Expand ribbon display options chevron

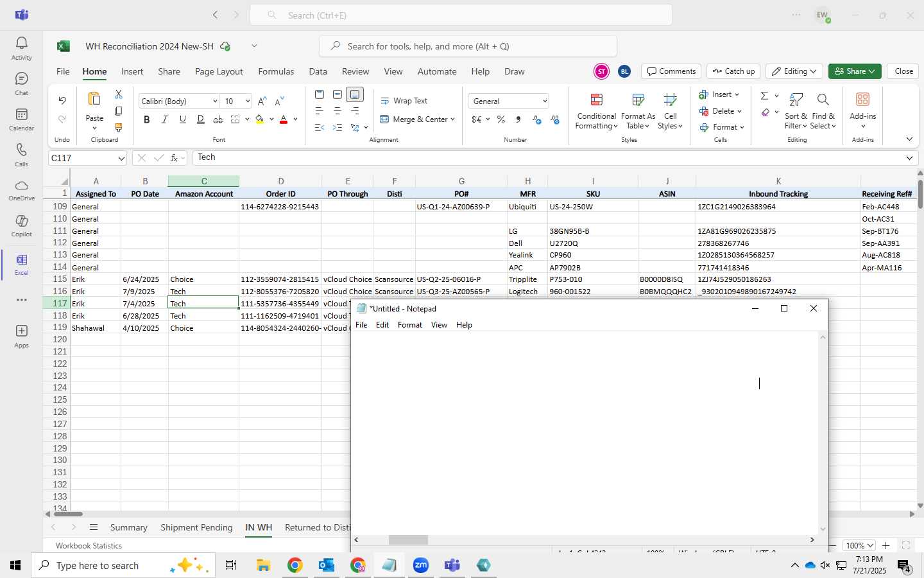(x=909, y=139)
